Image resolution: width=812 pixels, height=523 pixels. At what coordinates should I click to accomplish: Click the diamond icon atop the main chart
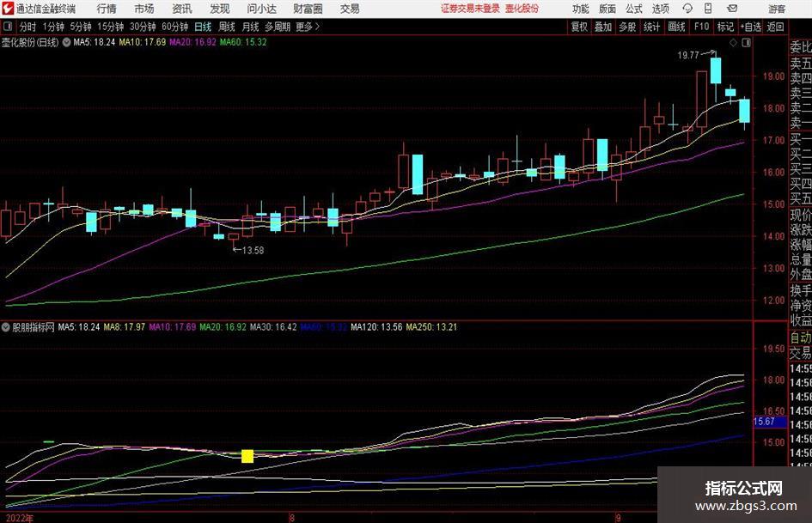[x=733, y=43]
